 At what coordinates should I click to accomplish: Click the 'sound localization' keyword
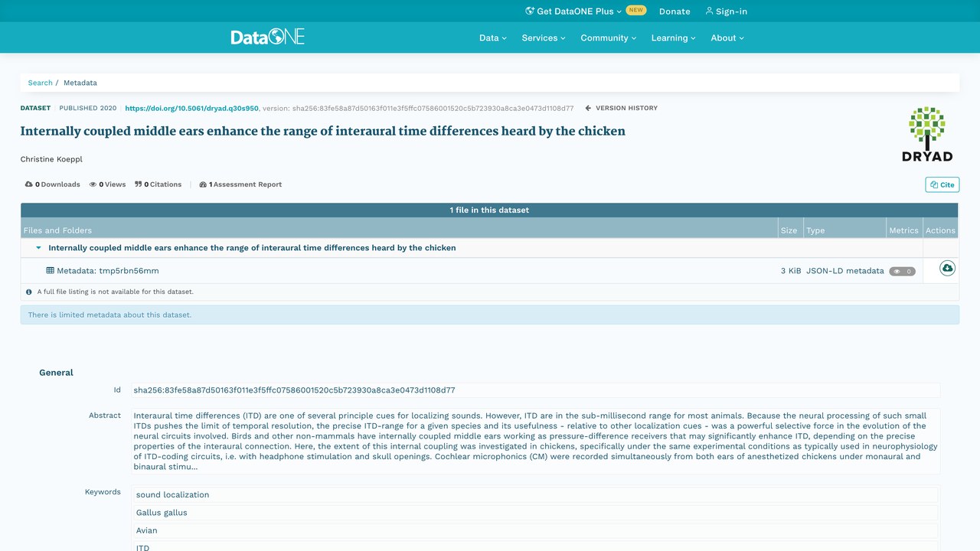click(534, 494)
